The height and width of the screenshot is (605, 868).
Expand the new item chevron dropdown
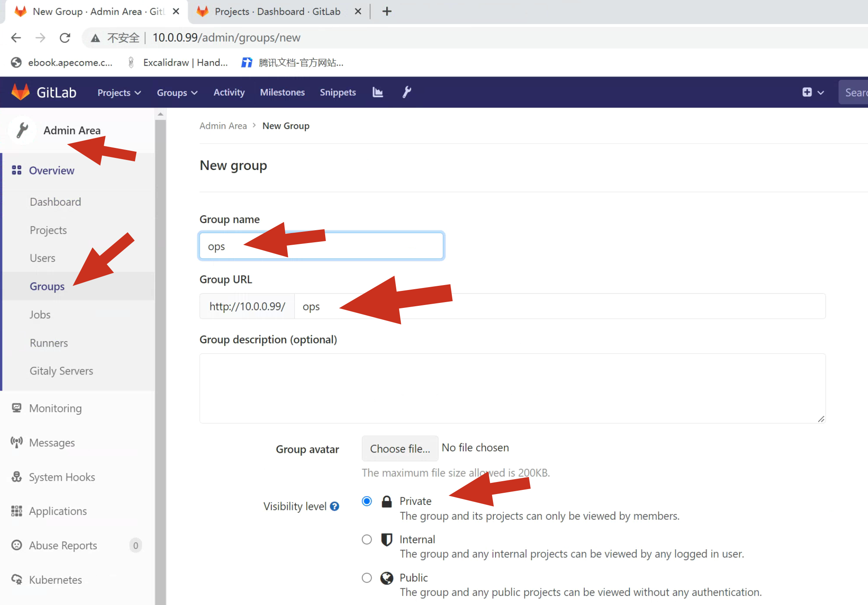[821, 92]
